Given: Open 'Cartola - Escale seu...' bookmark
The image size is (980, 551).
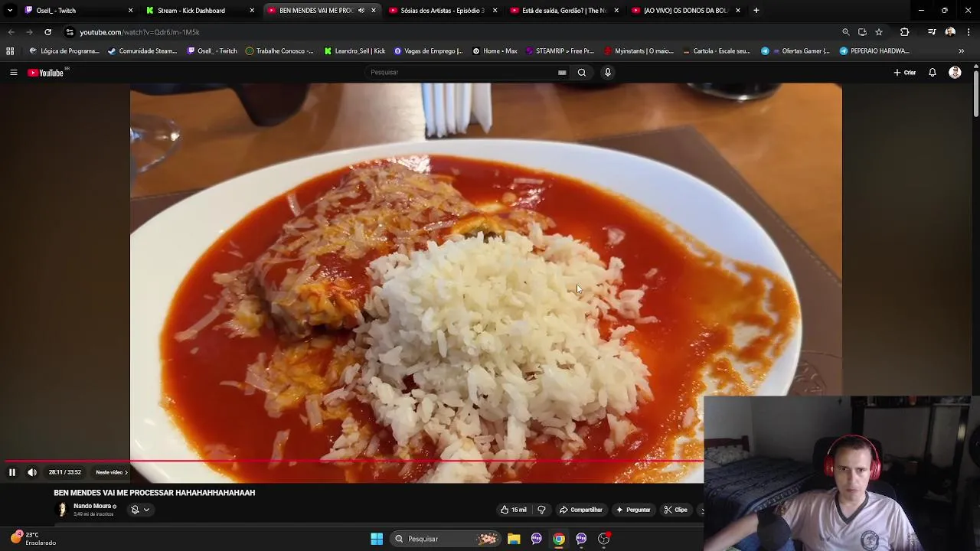Looking at the screenshot, I should point(716,51).
